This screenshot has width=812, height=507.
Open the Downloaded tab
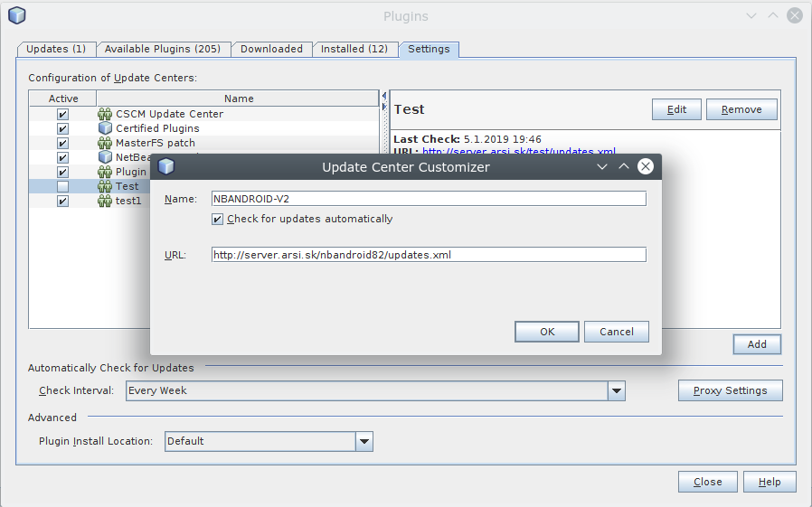tap(271, 49)
